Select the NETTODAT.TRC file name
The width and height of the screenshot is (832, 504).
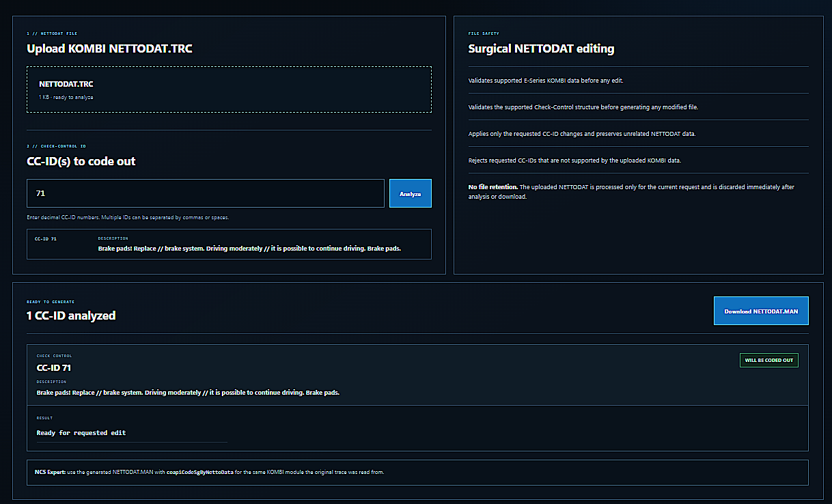point(66,84)
